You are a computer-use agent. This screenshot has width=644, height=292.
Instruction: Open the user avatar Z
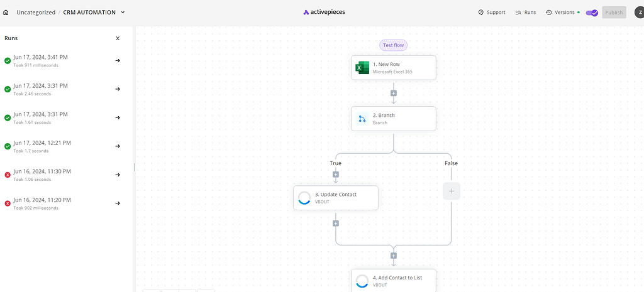point(638,13)
